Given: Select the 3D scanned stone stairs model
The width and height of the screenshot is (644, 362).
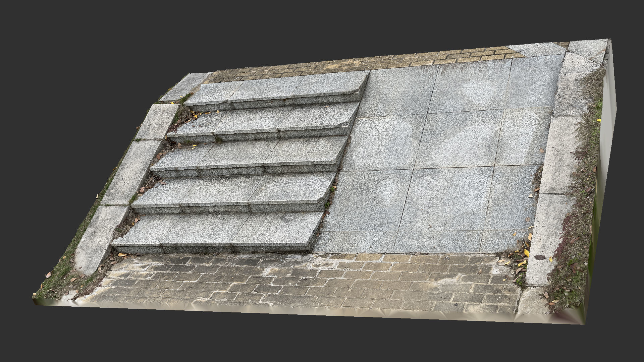Looking at the screenshot, I should coord(325,181).
